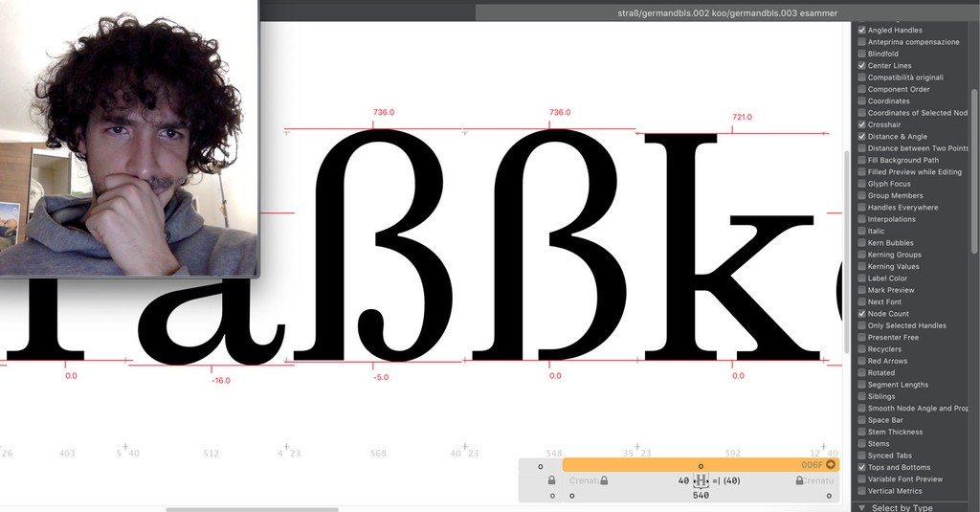Click the H glyph metrics icon
The width and height of the screenshot is (980, 512).
(x=702, y=480)
